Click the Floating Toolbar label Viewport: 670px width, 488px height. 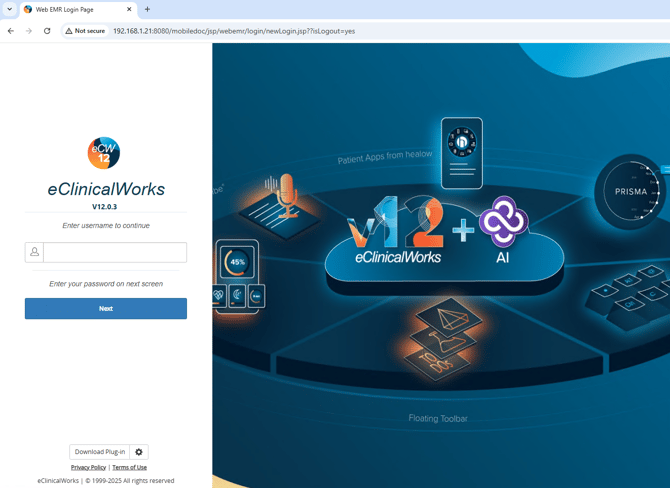pyautogui.click(x=438, y=418)
